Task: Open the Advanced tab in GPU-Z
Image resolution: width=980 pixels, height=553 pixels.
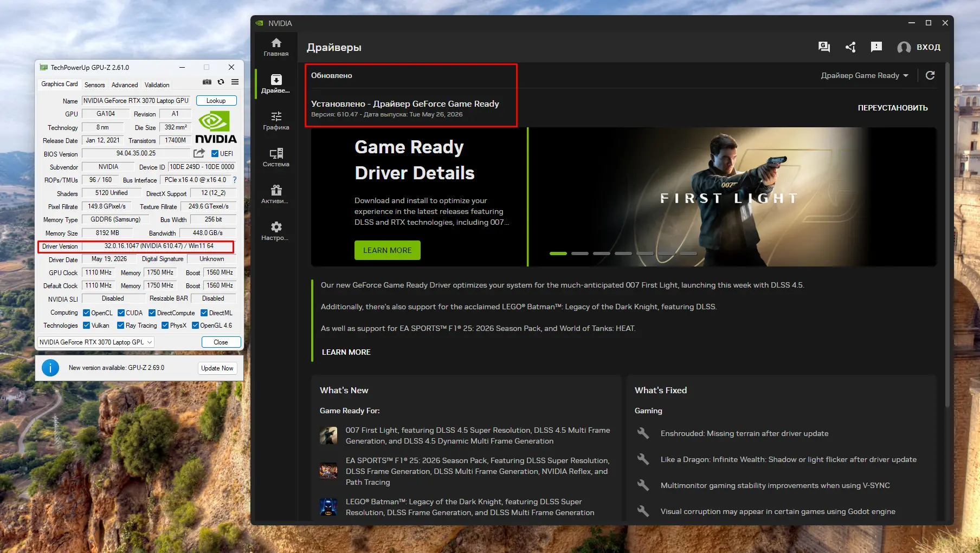Action: pos(125,85)
